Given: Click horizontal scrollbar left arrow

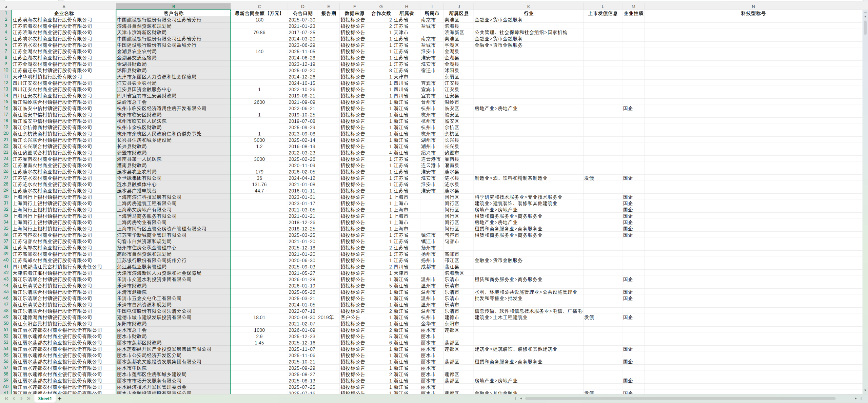Looking at the screenshot, I should 521,399.
